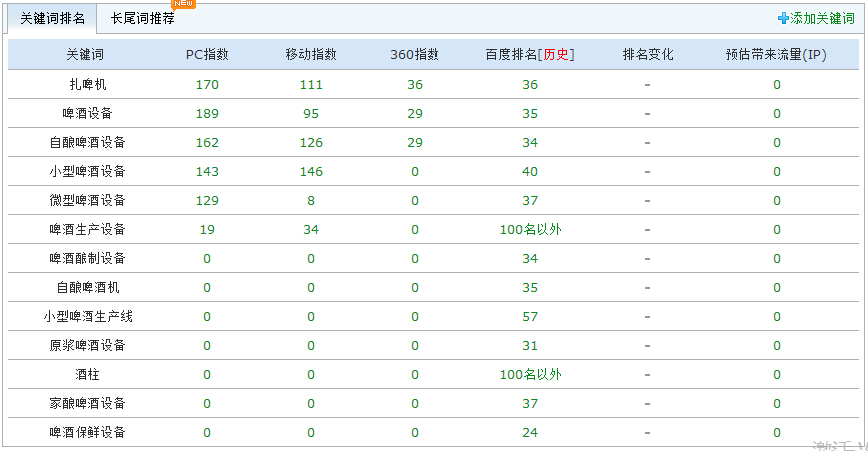
Task: Click 100名以外 in the 啤酒生产设备 row
Action: (530, 229)
